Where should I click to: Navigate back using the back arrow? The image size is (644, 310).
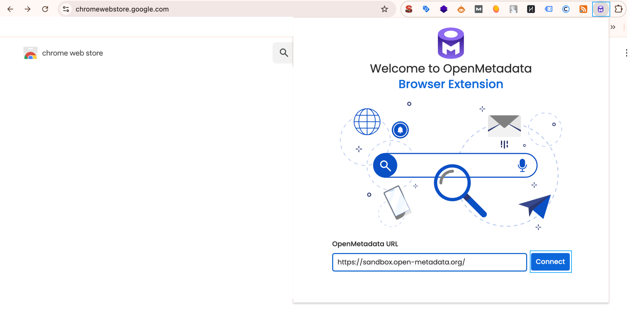tap(10, 9)
